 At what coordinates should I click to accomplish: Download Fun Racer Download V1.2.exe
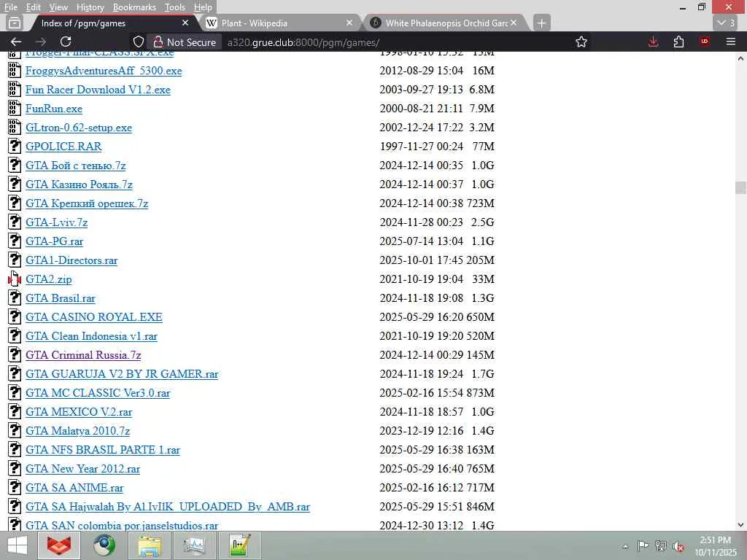point(98,90)
